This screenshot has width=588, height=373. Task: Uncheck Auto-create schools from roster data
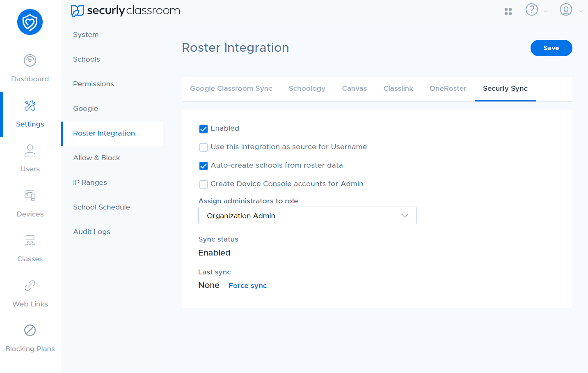(x=204, y=166)
